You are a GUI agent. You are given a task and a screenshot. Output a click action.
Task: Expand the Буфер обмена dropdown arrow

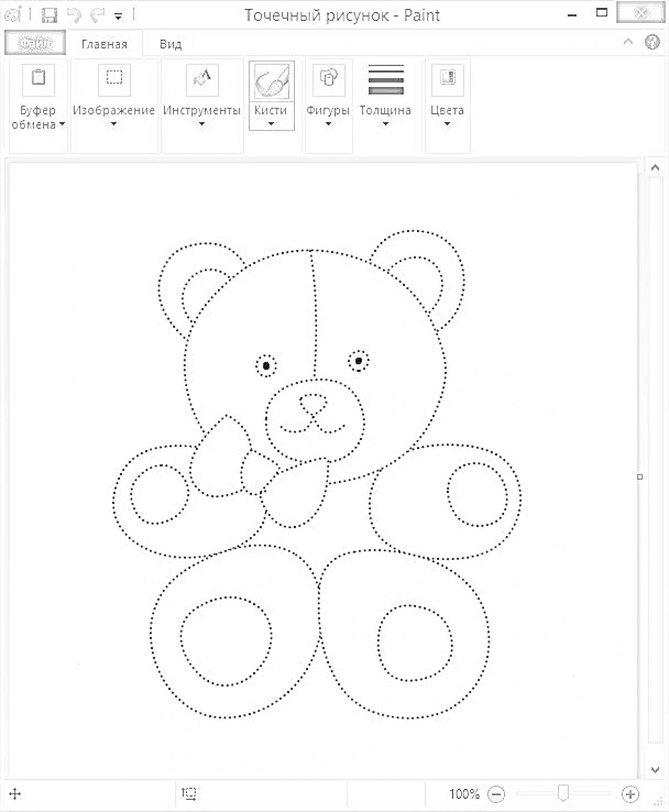pos(62,124)
